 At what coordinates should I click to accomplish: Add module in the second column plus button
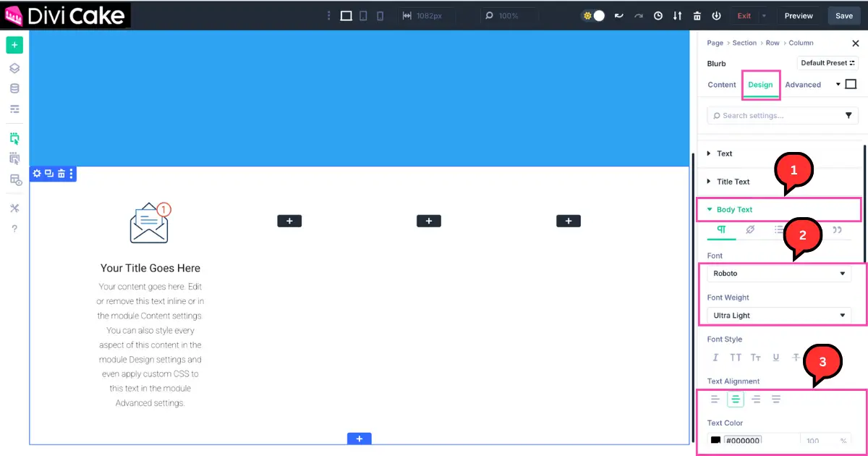point(289,221)
